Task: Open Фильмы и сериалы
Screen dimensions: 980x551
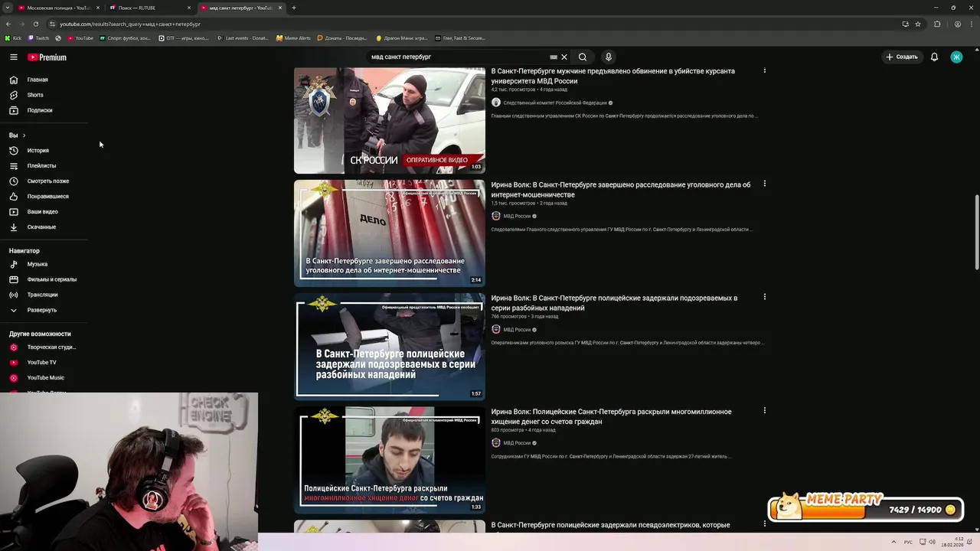Action: (51, 279)
